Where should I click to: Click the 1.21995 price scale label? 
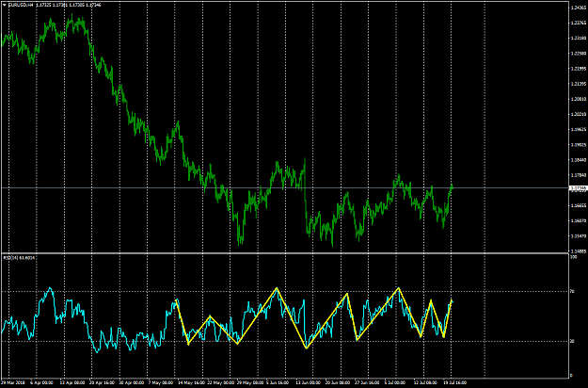(x=578, y=69)
